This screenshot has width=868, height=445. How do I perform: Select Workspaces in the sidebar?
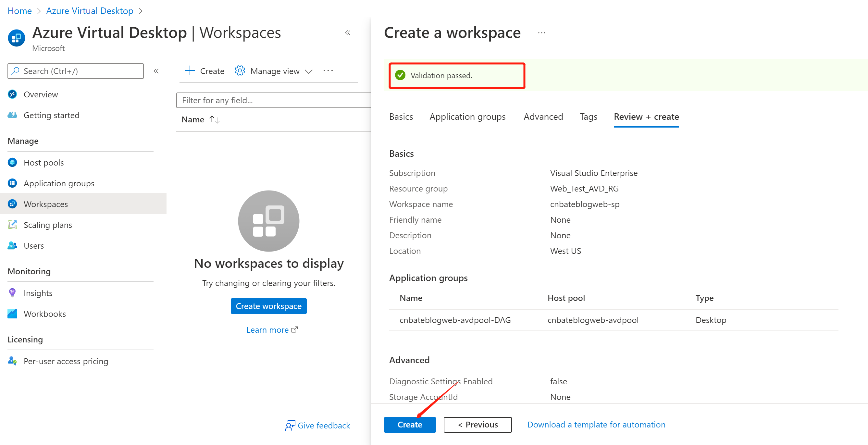tap(83, 204)
